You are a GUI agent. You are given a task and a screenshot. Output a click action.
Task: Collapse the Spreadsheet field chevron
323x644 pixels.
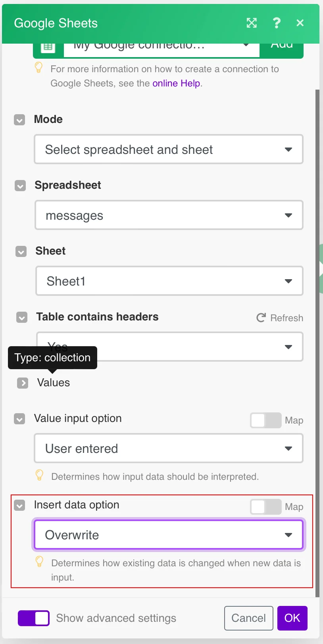click(x=20, y=186)
